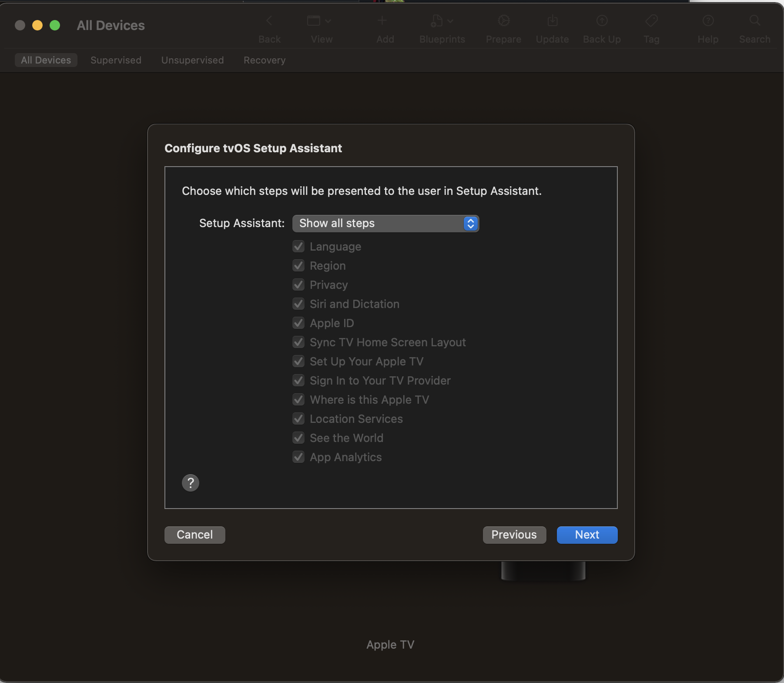Image resolution: width=784 pixels, height=683 pixels.
Task: Click the Tag toolbar icon
Action: pyautogui.click(x=651, y=21)
